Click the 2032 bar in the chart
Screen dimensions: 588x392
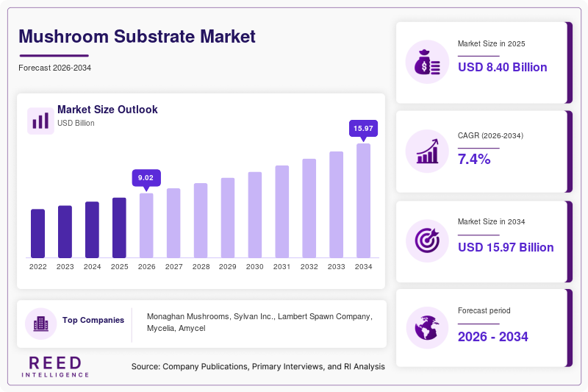(309, 208)
